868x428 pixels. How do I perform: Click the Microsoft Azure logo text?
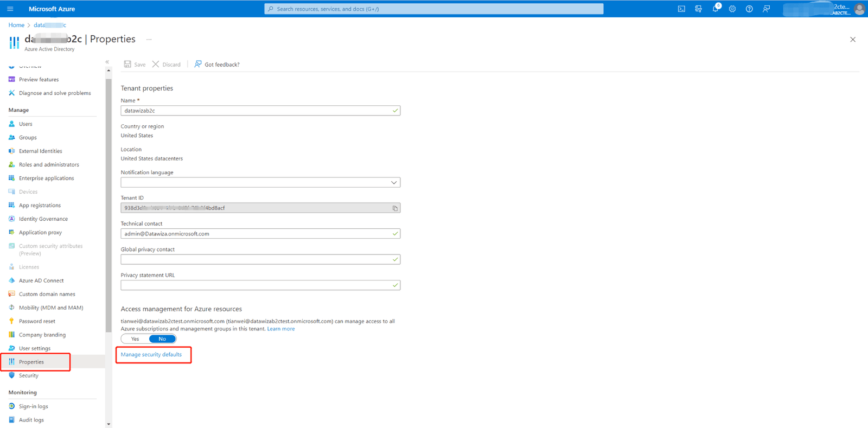(x=52, y=9)
